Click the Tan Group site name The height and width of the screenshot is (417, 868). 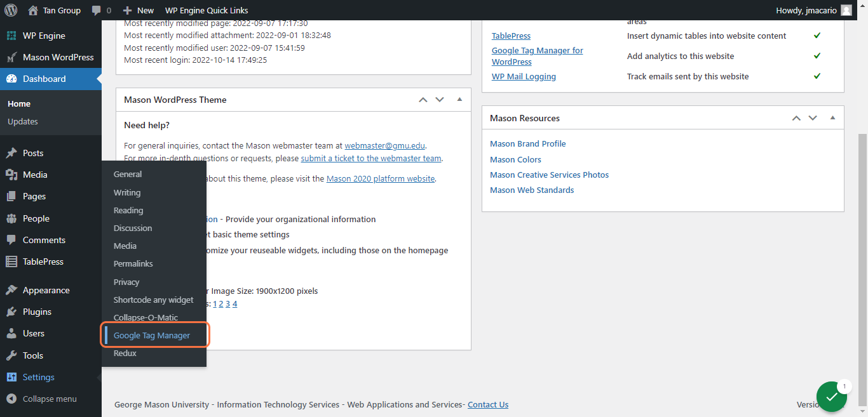62,10
